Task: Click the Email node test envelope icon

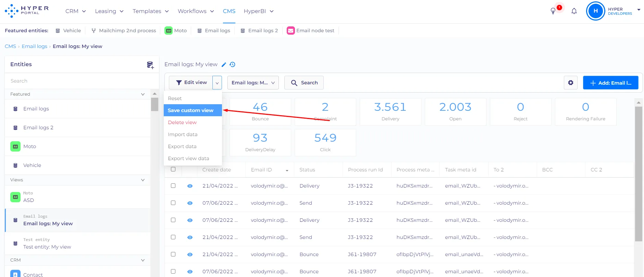Action: tap(290, 31)
